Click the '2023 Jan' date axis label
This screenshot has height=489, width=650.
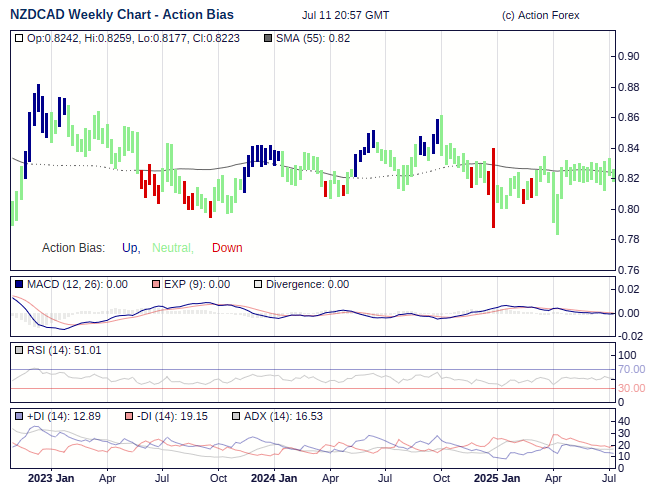tap(50, 478)
